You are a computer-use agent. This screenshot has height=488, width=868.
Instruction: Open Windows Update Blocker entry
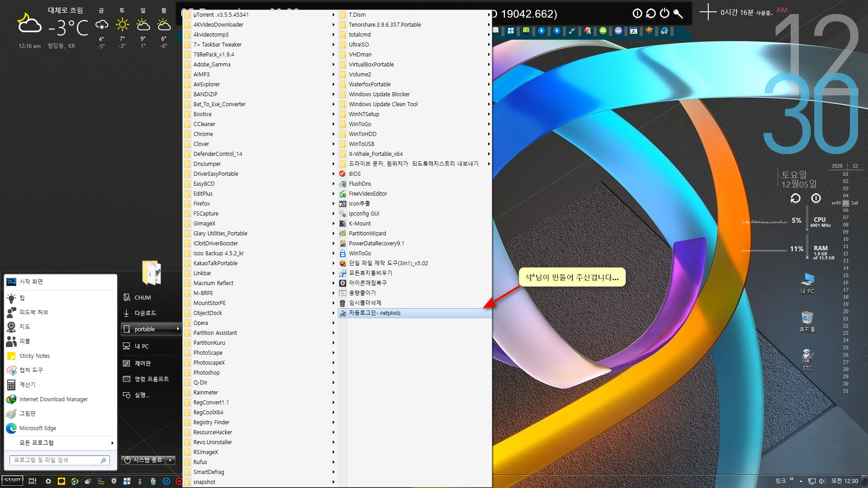click(x=415, y=94)
